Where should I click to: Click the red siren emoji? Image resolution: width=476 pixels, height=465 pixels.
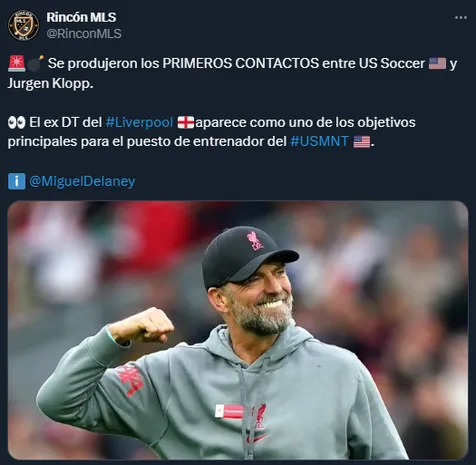point(16,63)
